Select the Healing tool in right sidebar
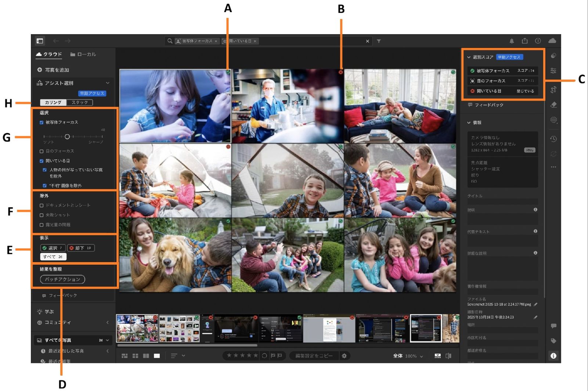This screenshot has width=588, height=391. [553, 104]
